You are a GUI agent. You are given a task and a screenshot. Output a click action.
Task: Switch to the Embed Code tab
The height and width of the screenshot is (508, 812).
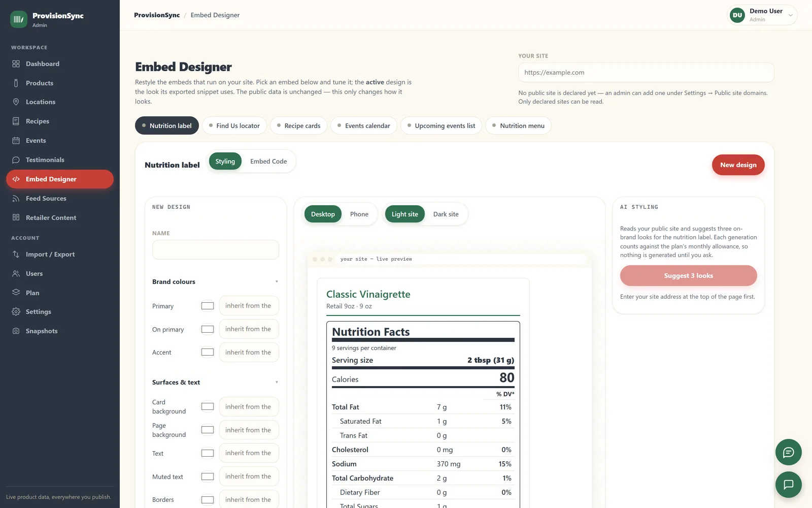tap(268, 162)
